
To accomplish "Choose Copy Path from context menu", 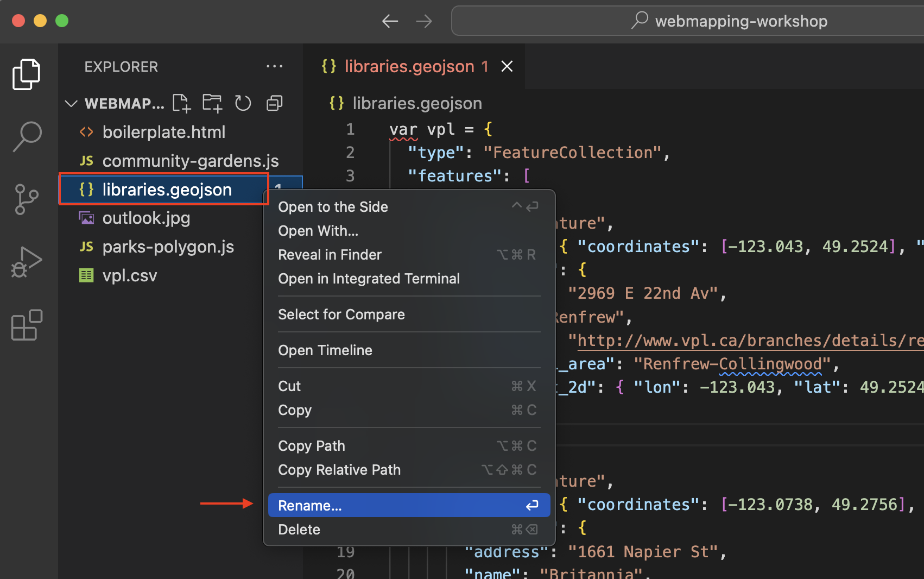I will pyautogui.click(x=409, y=446).
